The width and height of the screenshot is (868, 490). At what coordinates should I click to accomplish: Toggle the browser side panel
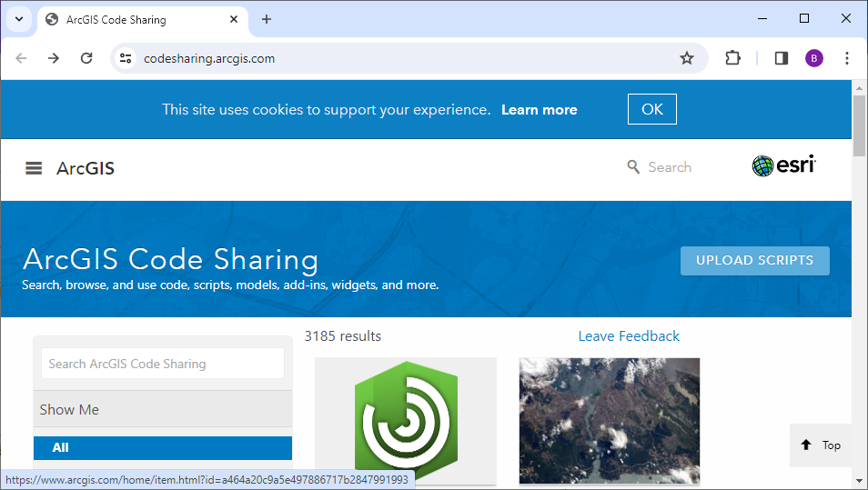(781, 58)
